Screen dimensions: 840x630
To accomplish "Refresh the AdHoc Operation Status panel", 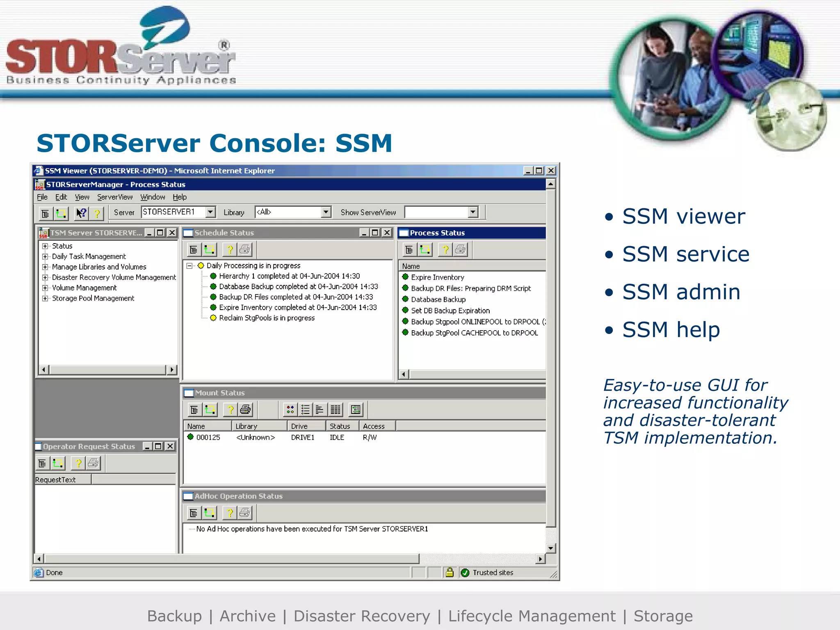I will tap(210, 513).
